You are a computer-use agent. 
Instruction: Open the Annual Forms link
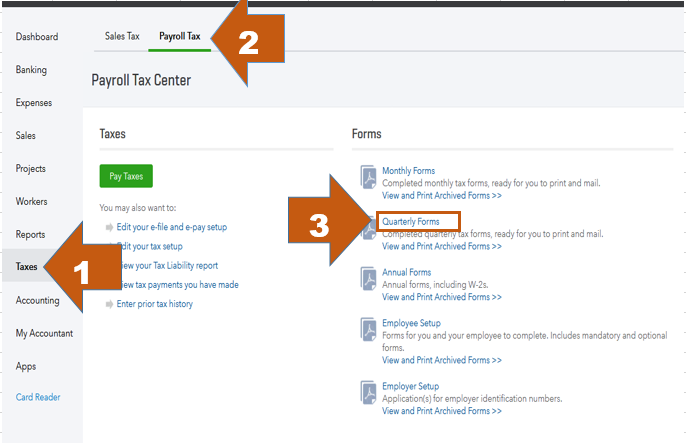point(406,272)
